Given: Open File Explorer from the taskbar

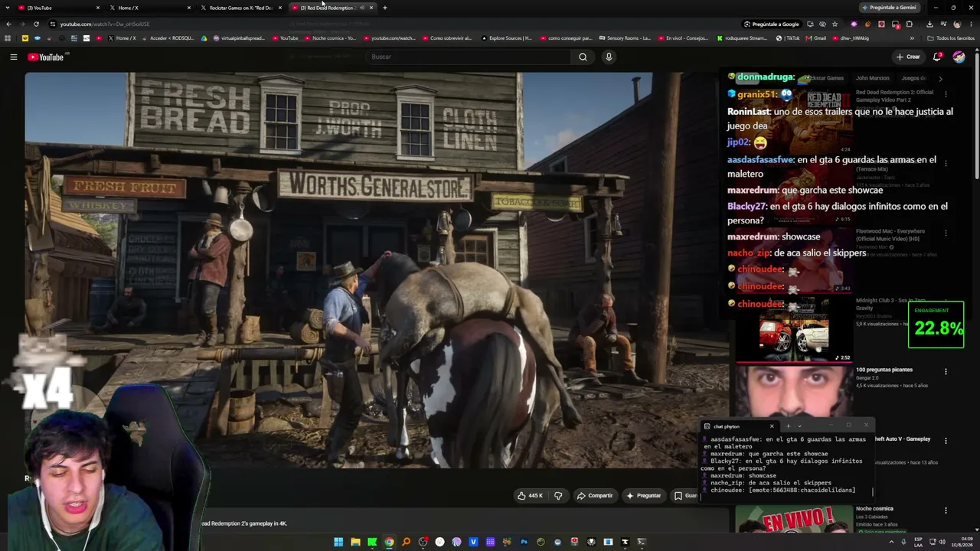Looking at the screenshot, I should pyautogui.click(x=355, y=542).
